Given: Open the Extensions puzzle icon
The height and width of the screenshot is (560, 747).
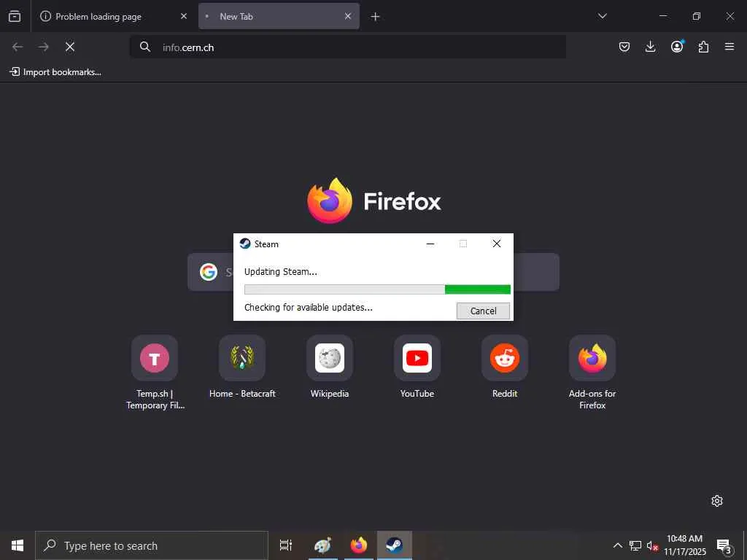Looking at the screenshot, I should 703,47.
